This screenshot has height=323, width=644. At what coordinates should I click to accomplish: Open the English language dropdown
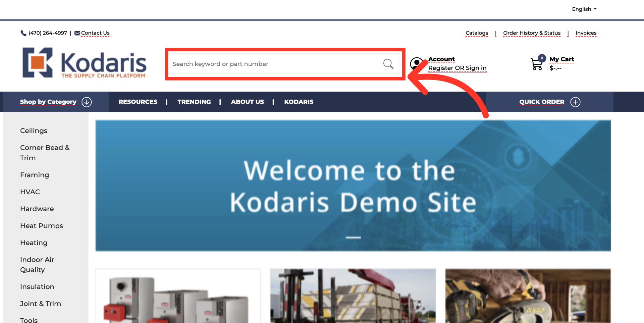[584, 9]
